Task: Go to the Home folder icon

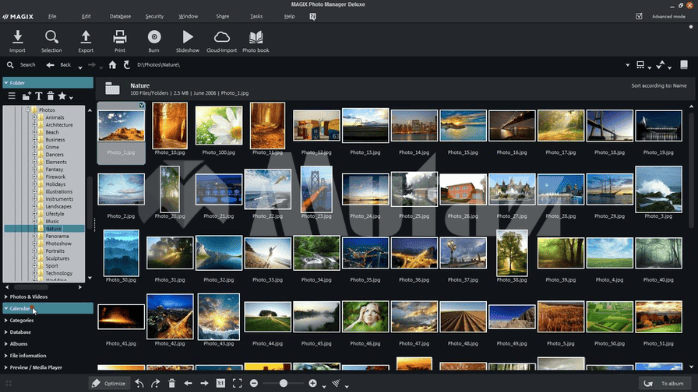Action: point(112,65)
